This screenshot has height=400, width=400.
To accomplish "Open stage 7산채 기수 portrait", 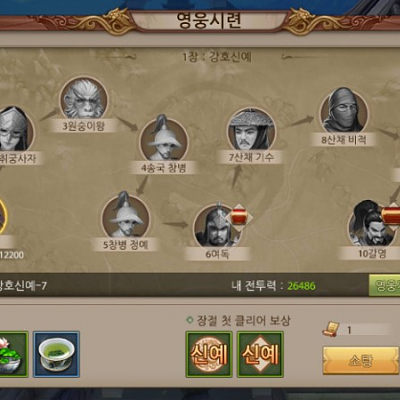I will (x=252, y=131).
